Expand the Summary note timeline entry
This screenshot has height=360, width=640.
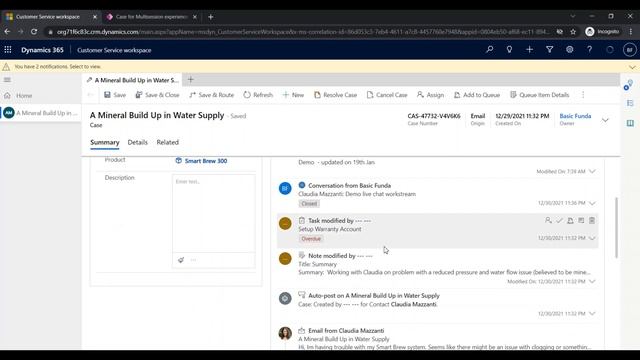click(592, 282)
